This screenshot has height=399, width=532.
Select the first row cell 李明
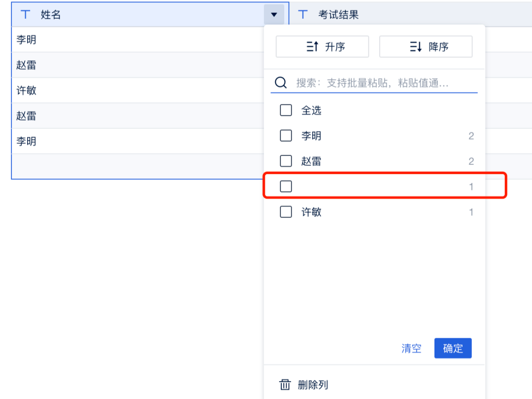pos(138,40)
